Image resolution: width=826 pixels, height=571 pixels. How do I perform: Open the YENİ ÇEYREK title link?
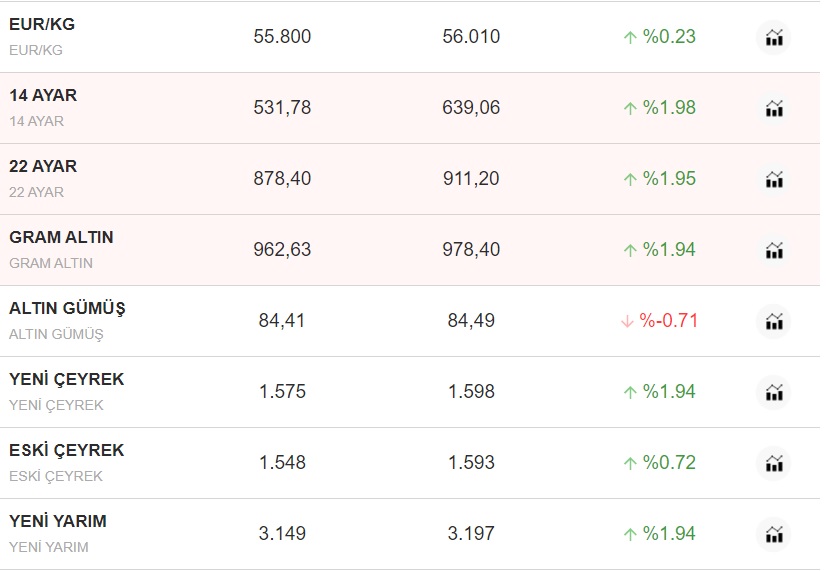point(66,379)
